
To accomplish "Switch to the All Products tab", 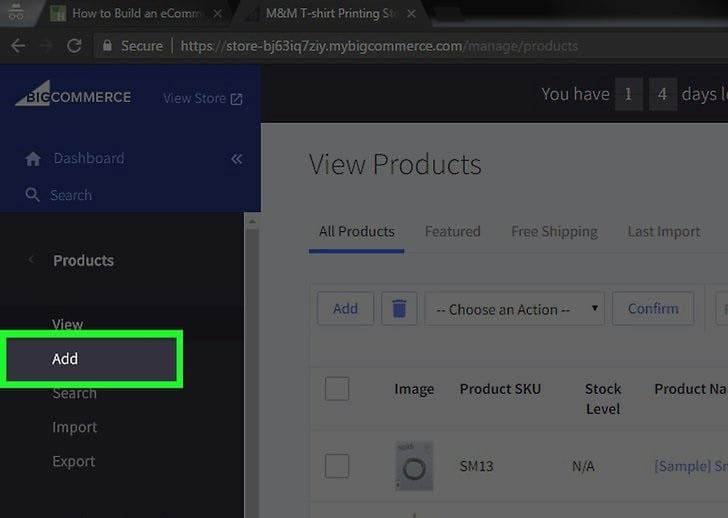I will coord(357,231).
